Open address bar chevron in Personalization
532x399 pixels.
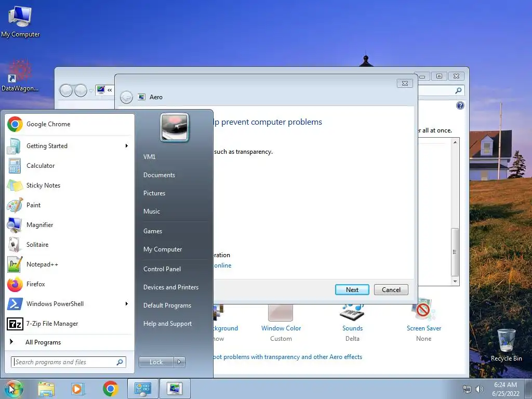[x=110, y=90]
